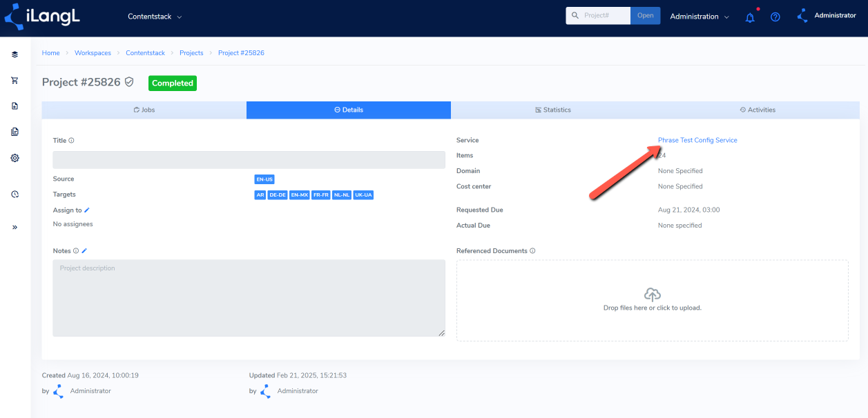
Task: Click the FR-FR target language tag
Action: point(321,195)
